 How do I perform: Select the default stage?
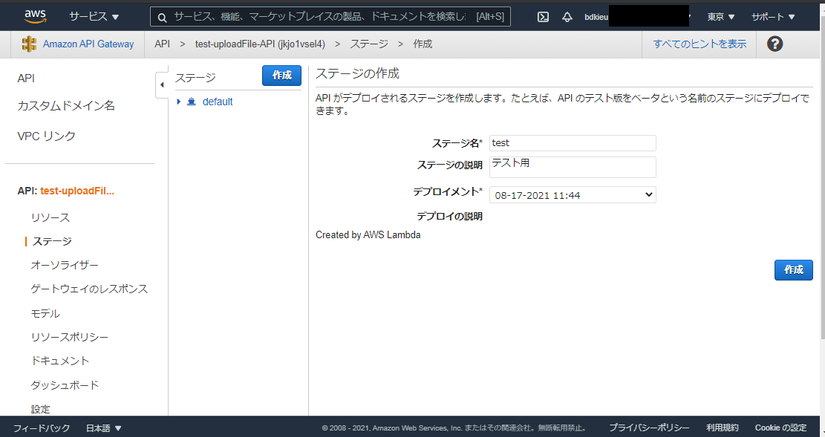(x=217, y=101)
